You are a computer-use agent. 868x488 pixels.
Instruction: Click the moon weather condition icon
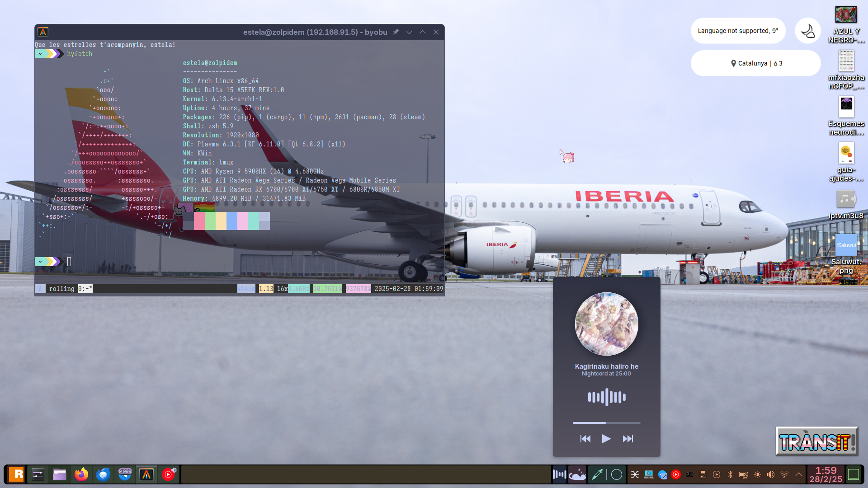pyautogui.click(x=808, y=31)
